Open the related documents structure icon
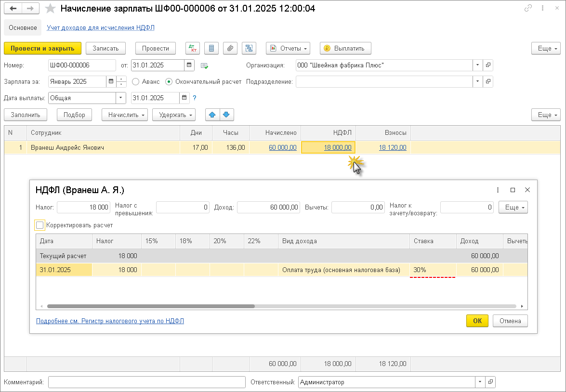 (249, 48)
